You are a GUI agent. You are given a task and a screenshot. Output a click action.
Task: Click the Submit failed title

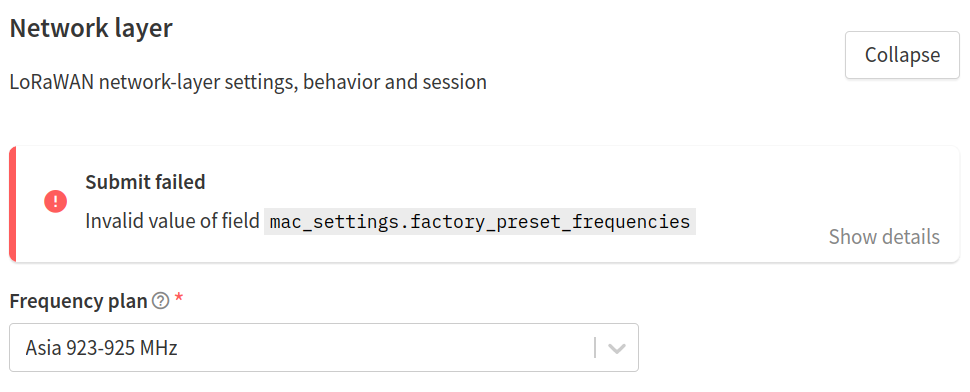tap(145, 182)
